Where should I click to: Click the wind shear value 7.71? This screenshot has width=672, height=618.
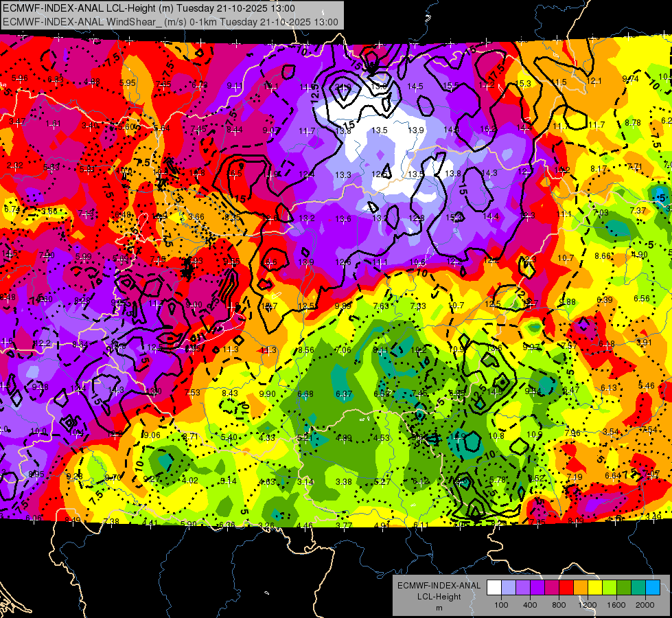pos(635,167)
